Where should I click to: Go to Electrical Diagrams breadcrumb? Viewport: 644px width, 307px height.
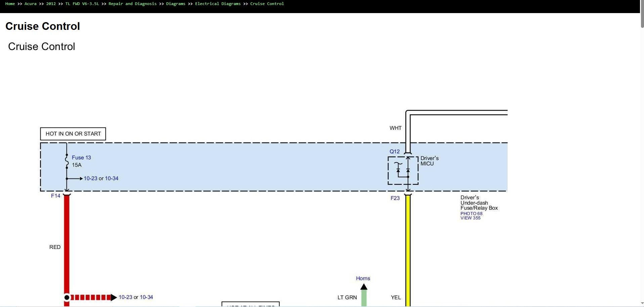218,4
